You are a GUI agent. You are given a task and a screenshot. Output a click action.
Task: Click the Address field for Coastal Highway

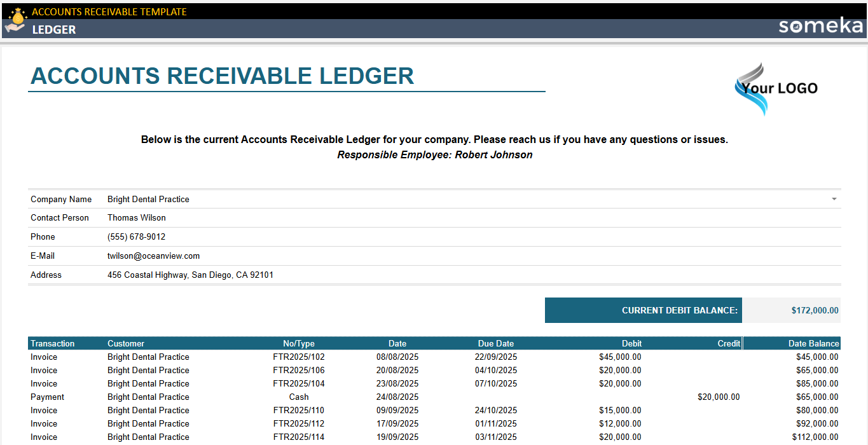(190, 275)
